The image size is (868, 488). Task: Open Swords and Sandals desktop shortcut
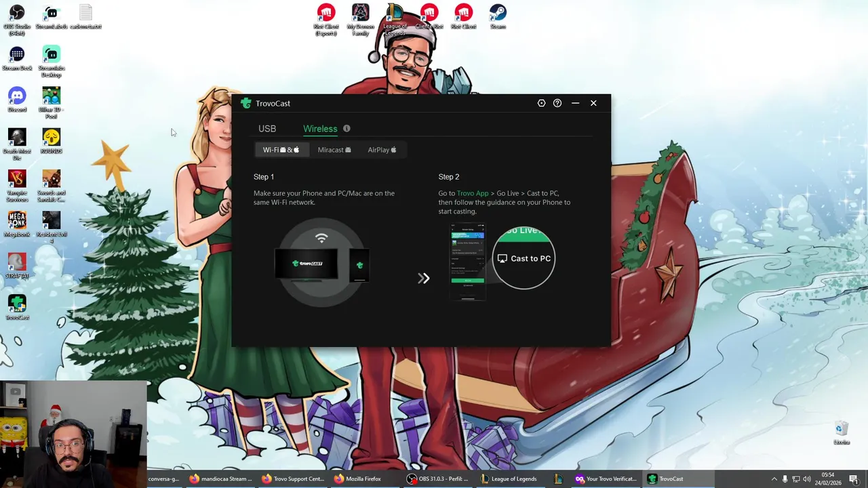point(52,186)
